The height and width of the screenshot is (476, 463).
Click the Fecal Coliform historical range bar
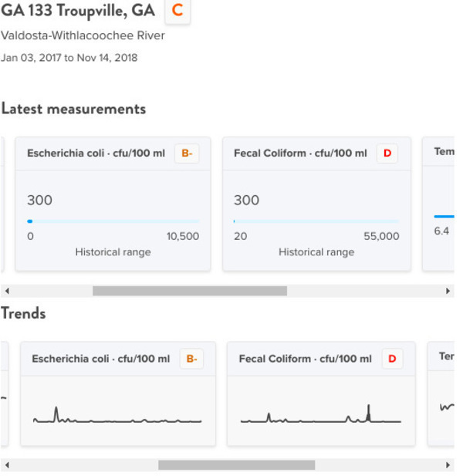pyautogui.click(x=316, y=221)
